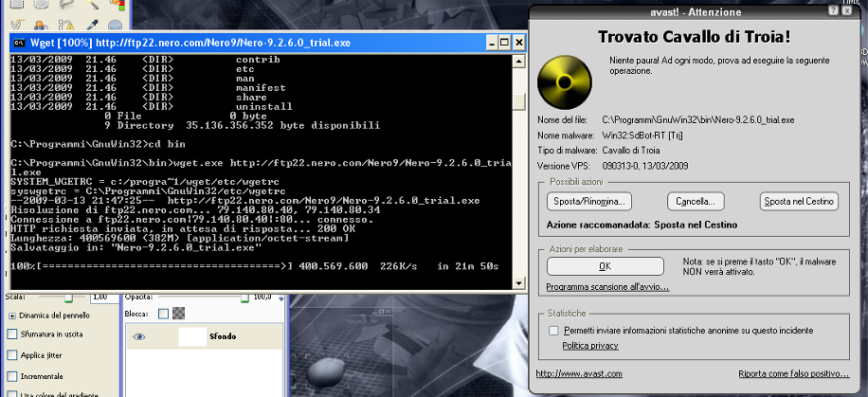This screenshot has width=868, height=397.
Task: Click malware name Win32:SdBot-RT [Trj]
Action: pyautogui.click(x=641, y=135)
